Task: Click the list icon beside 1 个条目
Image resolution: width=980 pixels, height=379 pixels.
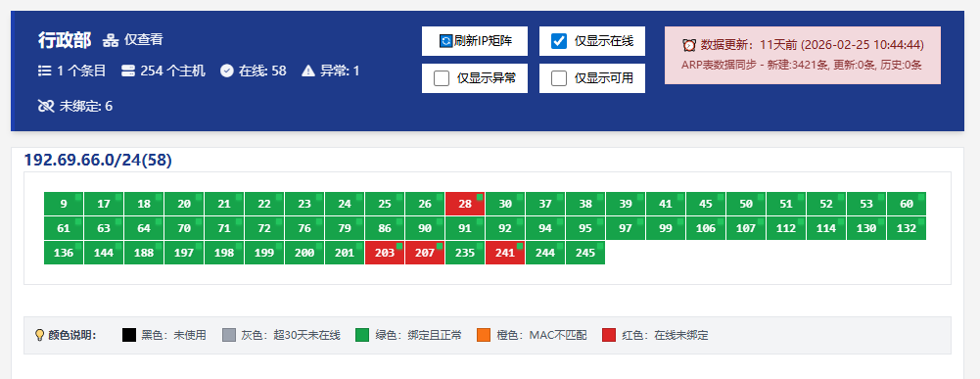Action: 44,71
